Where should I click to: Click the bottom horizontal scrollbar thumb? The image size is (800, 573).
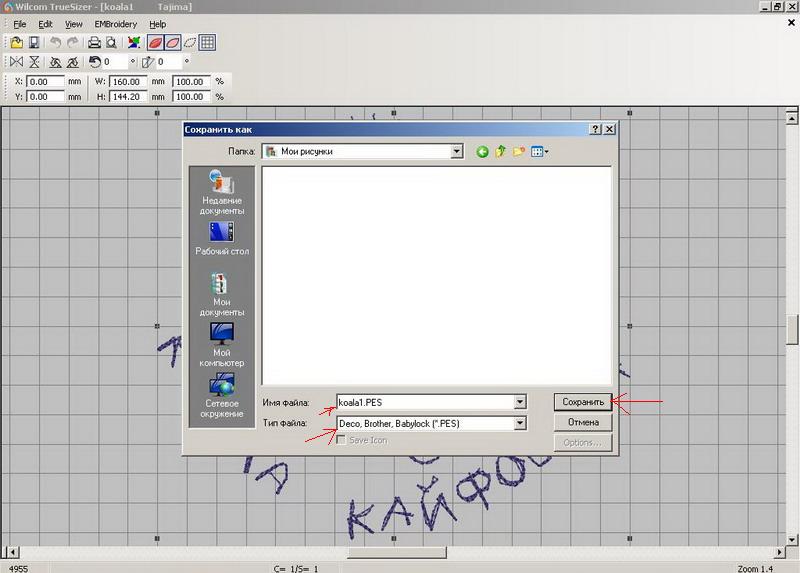(396, 553)
